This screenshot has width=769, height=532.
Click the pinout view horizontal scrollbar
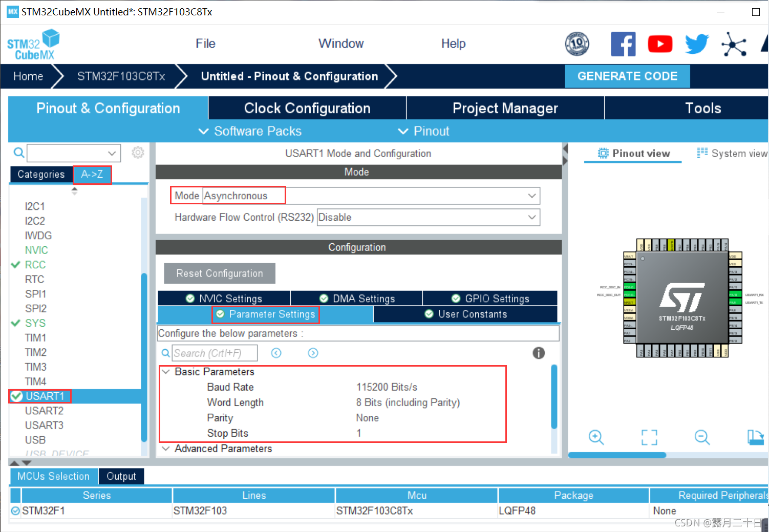(x=617, y=455)
